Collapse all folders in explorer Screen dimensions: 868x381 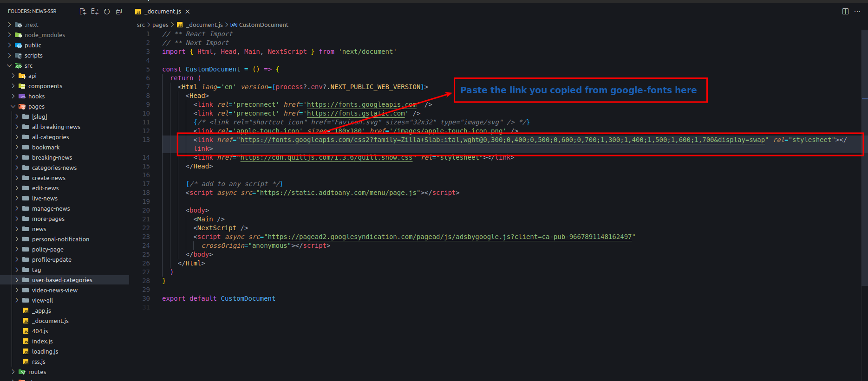click(x=119, y=12)
